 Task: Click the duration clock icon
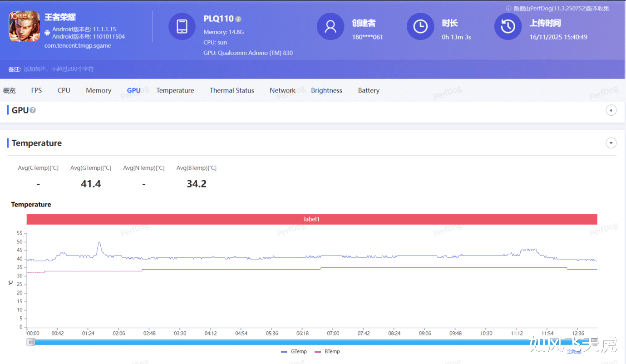pyautogui.click(x=420, y=26)
